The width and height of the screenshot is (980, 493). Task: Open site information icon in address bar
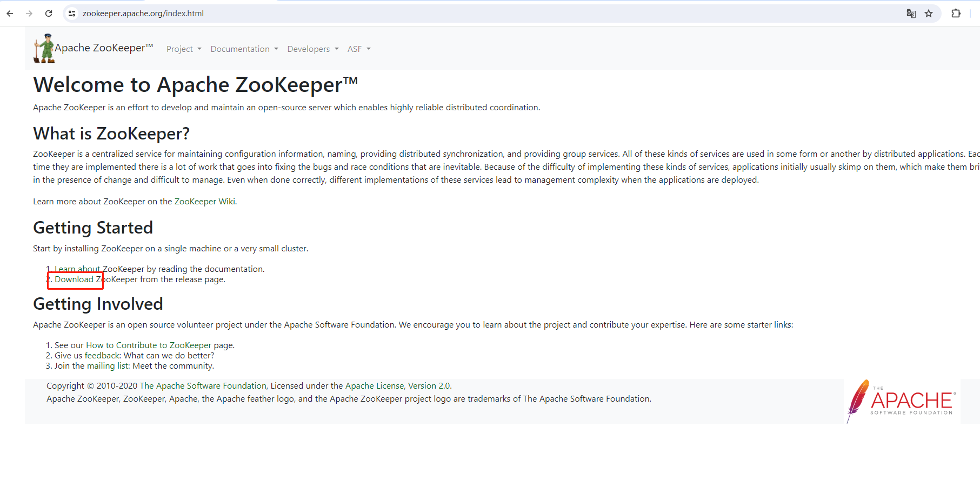pos(72,14)
